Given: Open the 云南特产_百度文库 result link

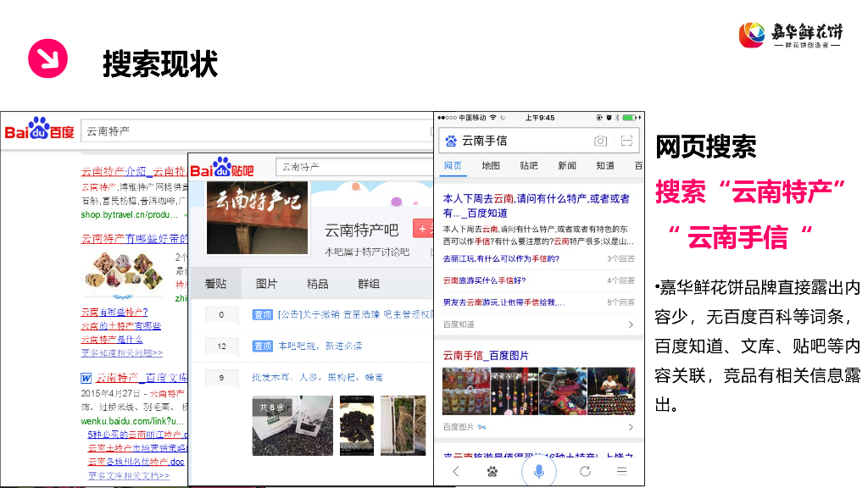Looking at the screenshot, I should [x=142, y=378].
